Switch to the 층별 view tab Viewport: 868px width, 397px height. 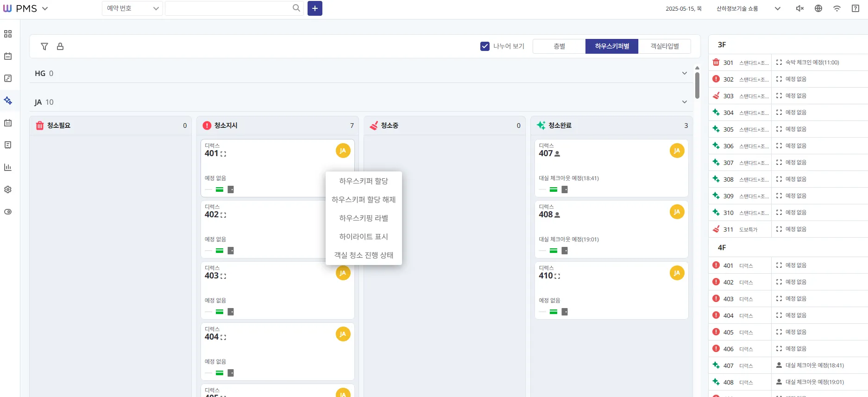point(559,46)
